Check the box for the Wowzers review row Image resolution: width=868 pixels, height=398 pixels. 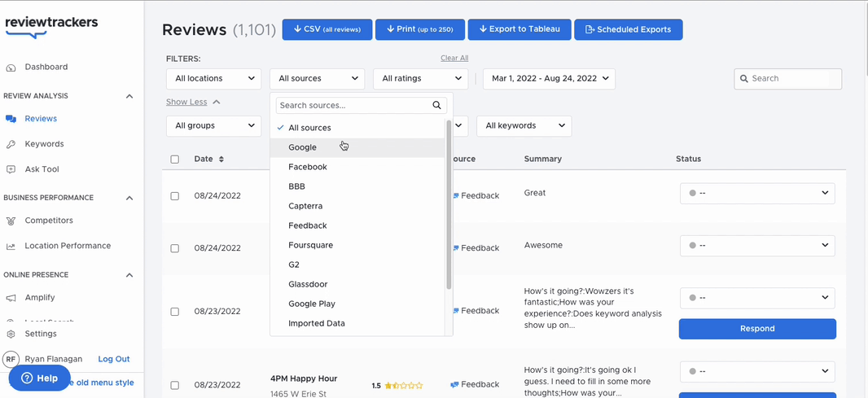point(175,312)
